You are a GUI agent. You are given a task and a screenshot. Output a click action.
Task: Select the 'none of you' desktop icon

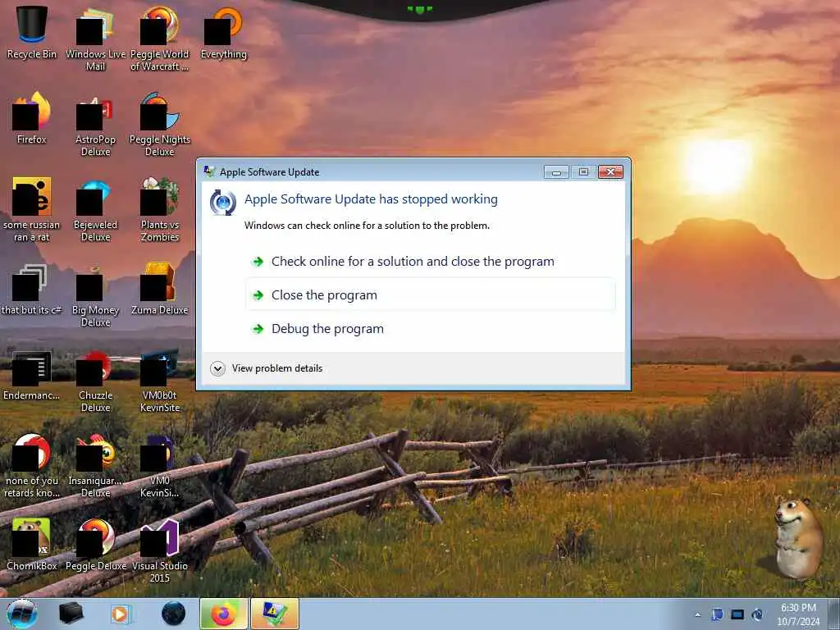click(x=32, y=465)
